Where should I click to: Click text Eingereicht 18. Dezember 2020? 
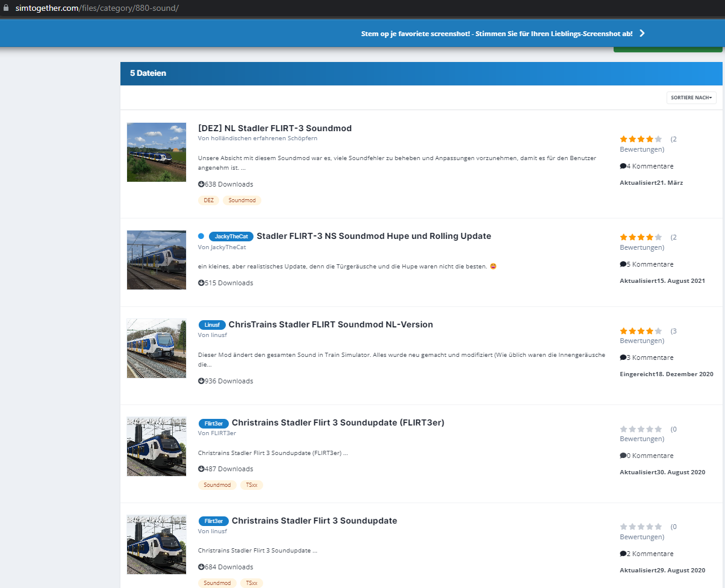click(x=667, y=374)
